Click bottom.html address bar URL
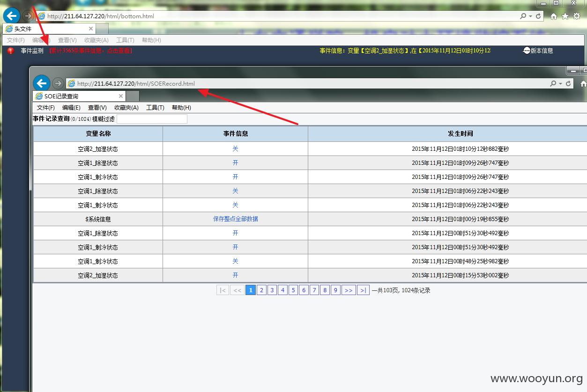This screenshot has width=587, height=392. pyautogui.click(x=101, y=16)
